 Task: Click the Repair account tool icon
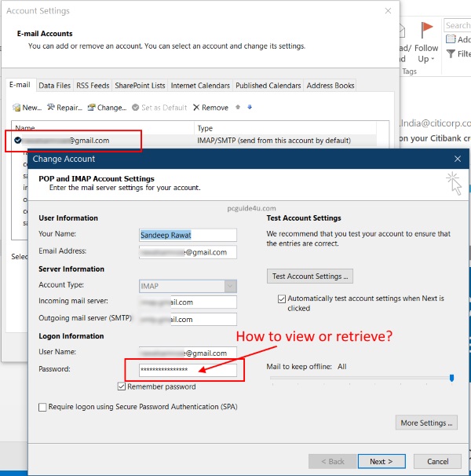(x=51, y=107)
